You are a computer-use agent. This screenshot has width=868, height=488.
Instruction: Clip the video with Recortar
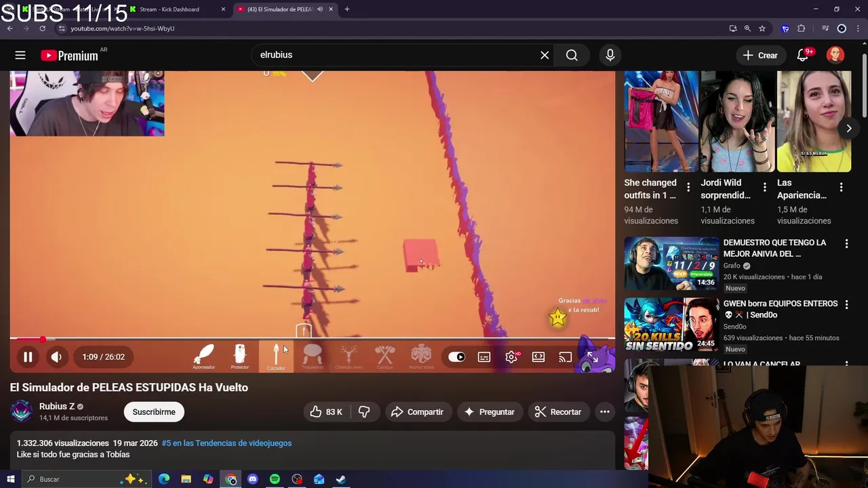[558, 411]
